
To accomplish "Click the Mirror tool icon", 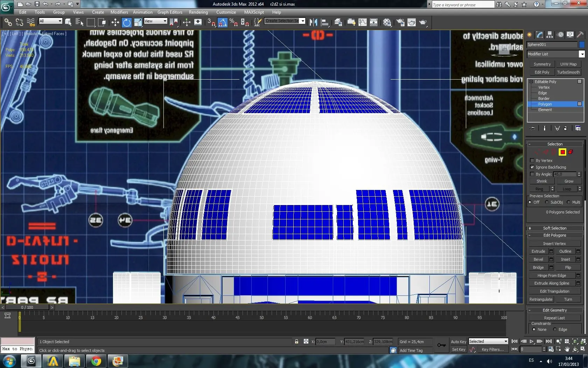I will click(x=313, y=22).
